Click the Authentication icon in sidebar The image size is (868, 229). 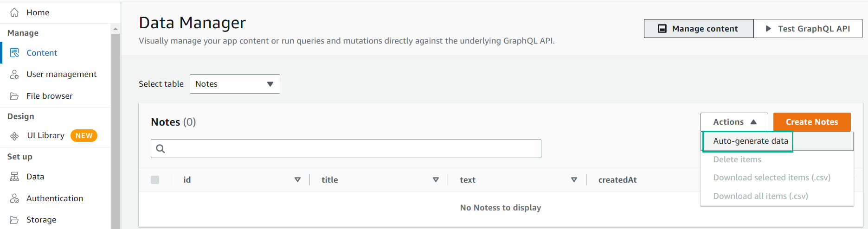(14, 198)
